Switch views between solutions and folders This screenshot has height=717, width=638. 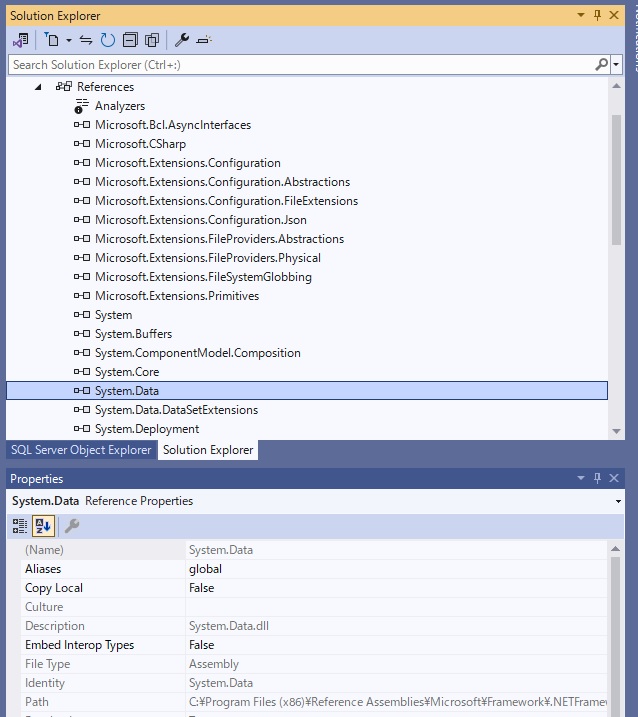click(x=21, y=40)
